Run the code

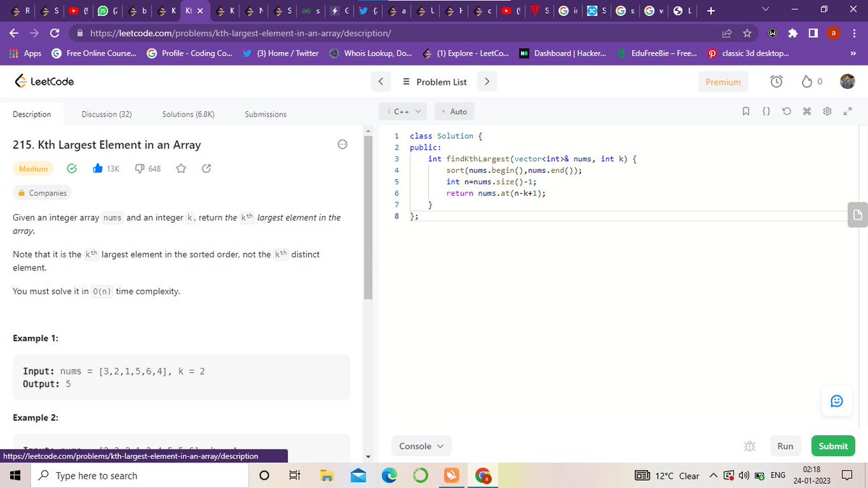[x=785, y=446]
